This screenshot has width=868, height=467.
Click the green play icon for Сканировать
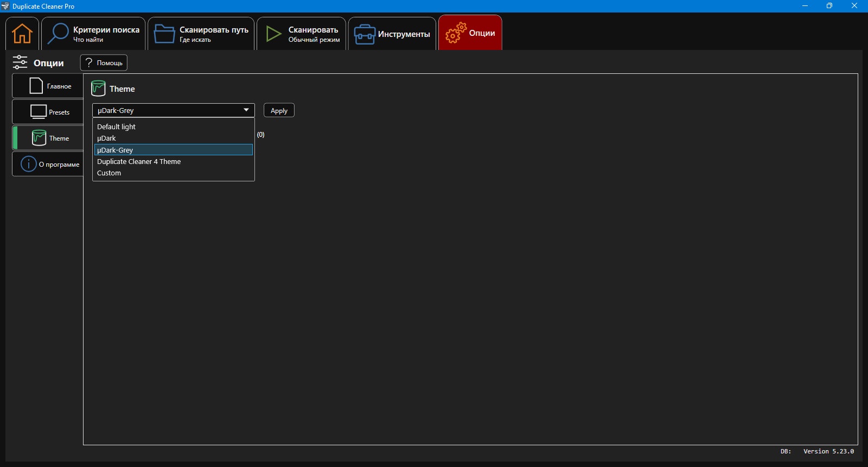click(273, 34)
